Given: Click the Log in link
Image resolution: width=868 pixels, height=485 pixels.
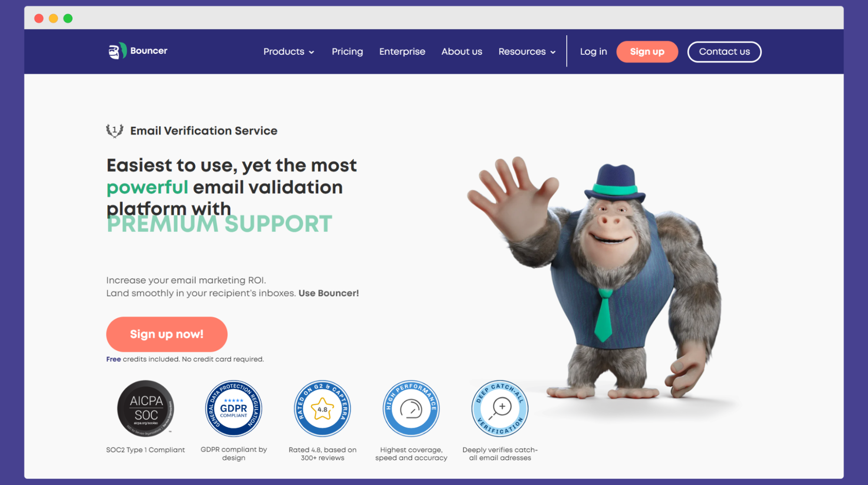Looking at the screenshot, I should coord(594,51).
